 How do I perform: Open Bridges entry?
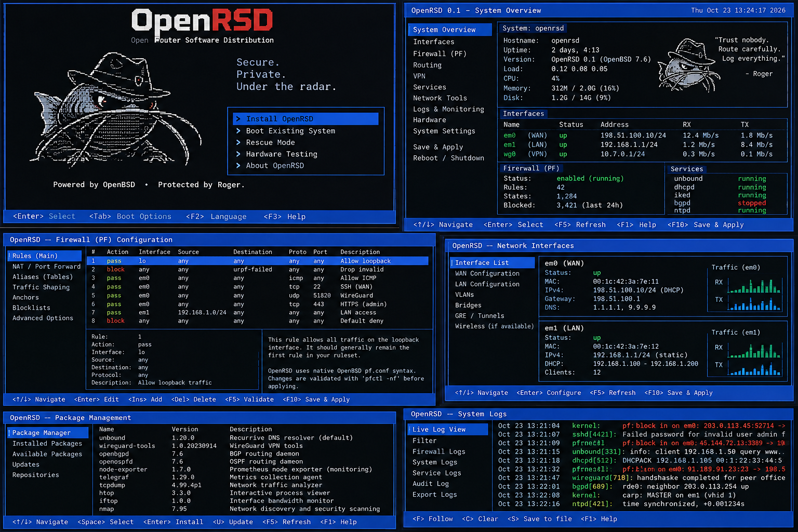(x=468, y=305)
